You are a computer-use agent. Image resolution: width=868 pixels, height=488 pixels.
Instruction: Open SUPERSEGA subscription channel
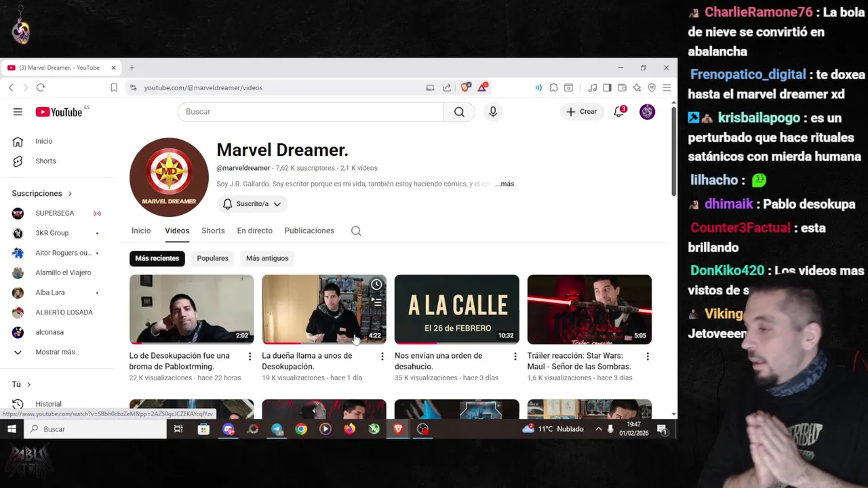click(54, 213)
